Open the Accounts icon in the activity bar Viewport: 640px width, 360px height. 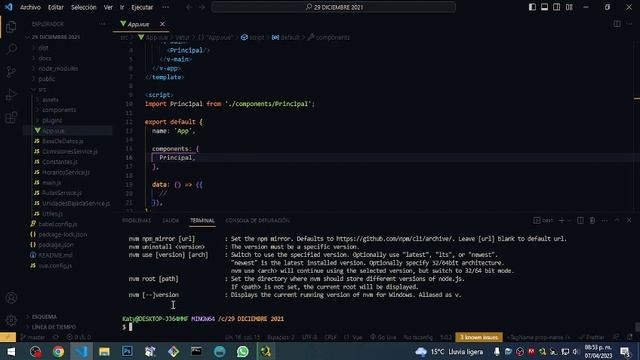(x=11, y=298)
